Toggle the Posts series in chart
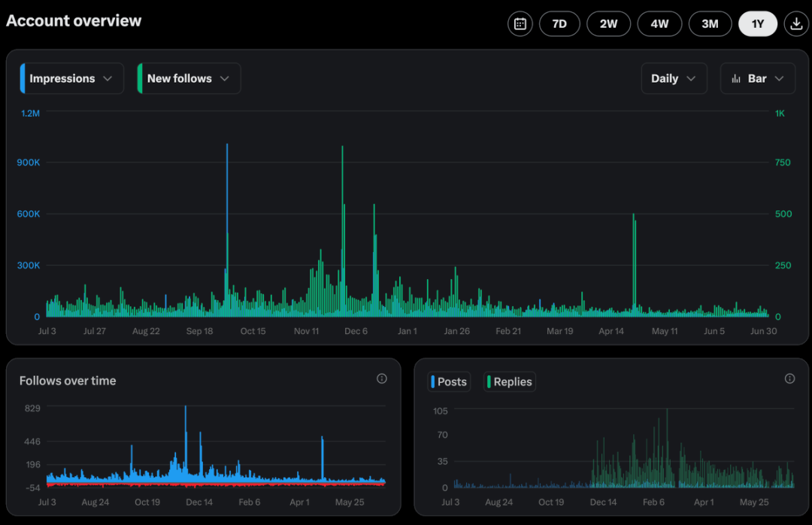This screenshot has height=525, width=812. [x=449, y=382]
